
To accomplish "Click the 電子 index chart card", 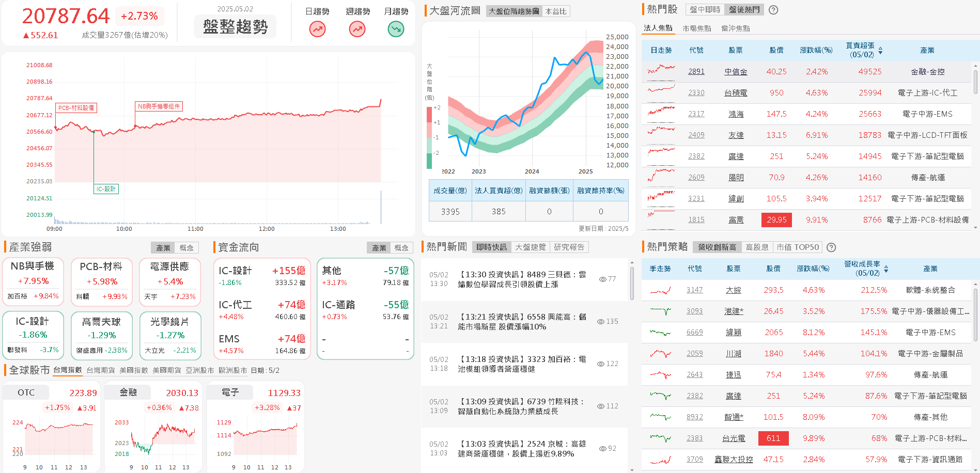I will [x=255, y=427].
